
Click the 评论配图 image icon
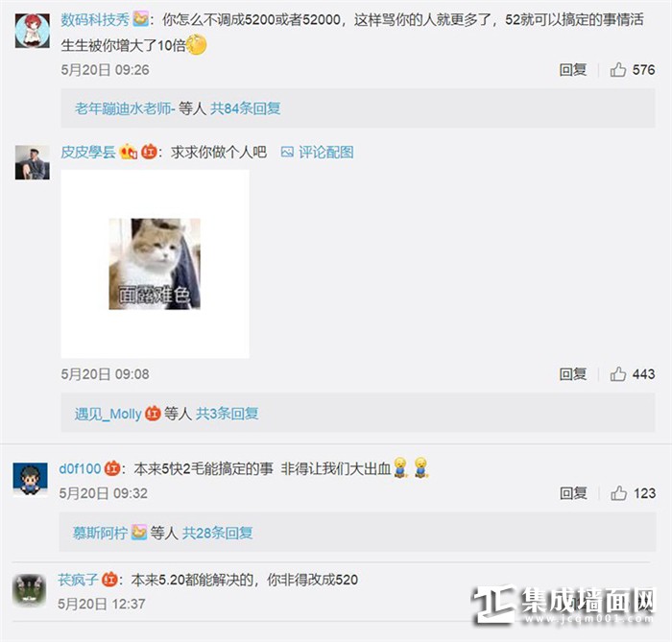287,152
